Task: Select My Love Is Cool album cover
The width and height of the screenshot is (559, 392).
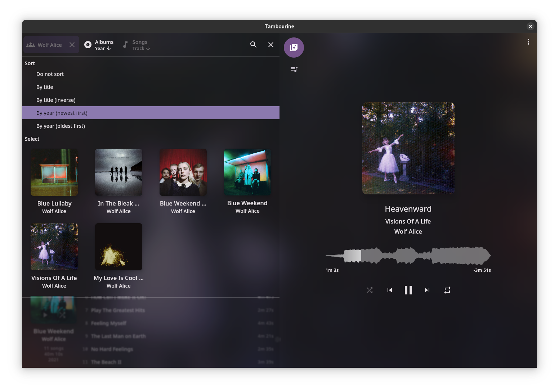Action: coord(118,247)
